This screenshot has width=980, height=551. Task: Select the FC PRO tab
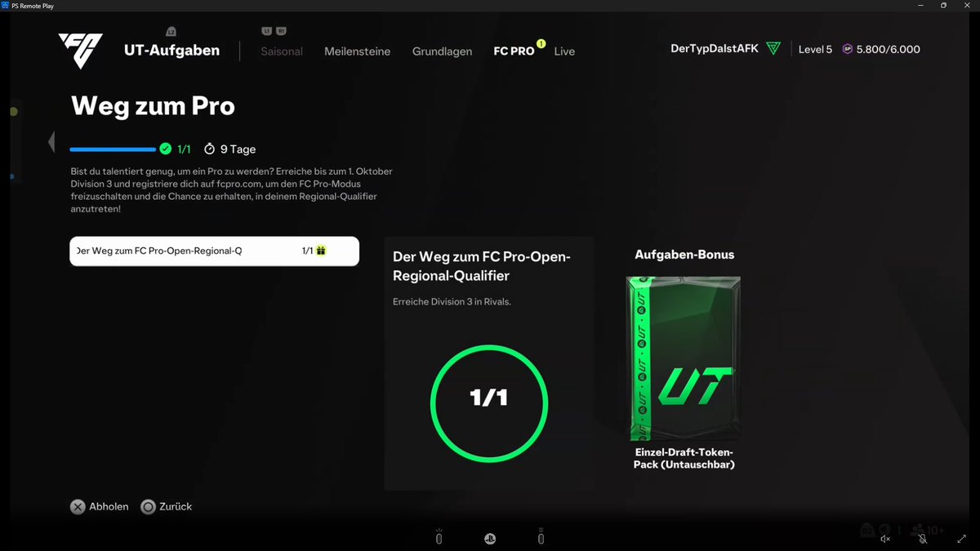tap(514, 51)
